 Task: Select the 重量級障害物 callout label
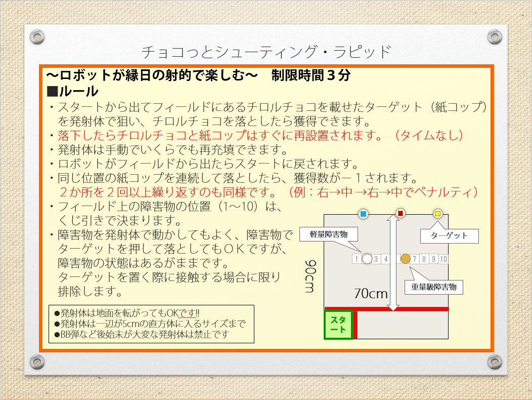coord(434,287)
